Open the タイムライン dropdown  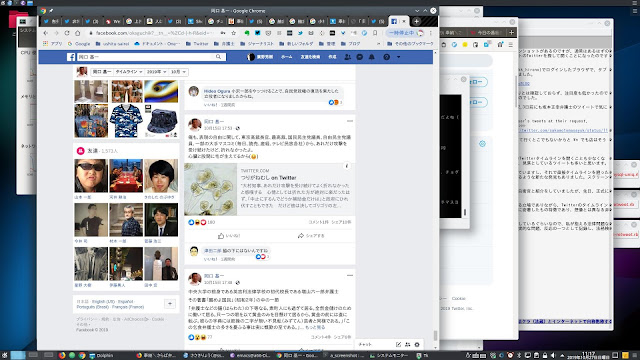pyautogui.click(x=129, y=72)
